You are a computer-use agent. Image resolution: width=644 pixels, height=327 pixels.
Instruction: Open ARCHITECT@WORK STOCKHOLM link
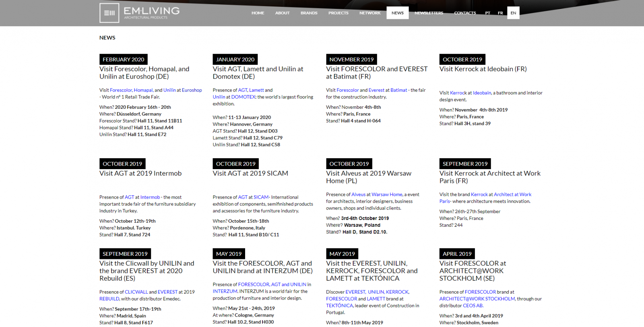(477, 299)
